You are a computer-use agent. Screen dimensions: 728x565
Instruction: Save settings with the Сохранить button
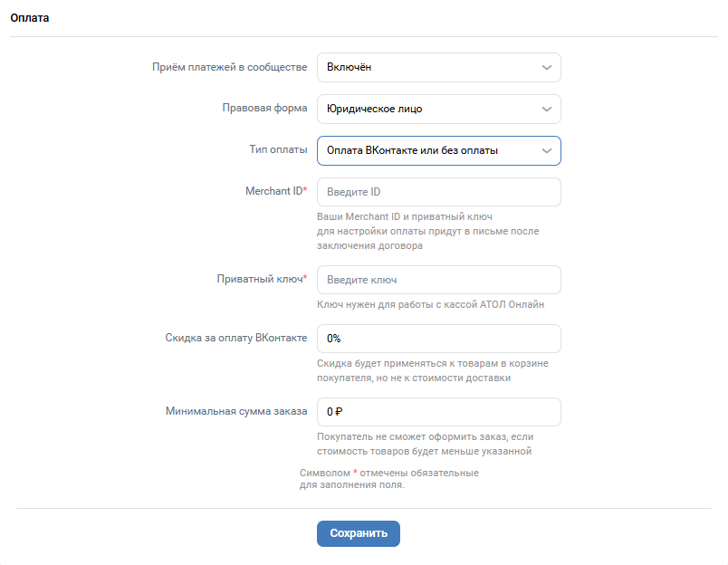pyautogui.click(x=359, y=533)
